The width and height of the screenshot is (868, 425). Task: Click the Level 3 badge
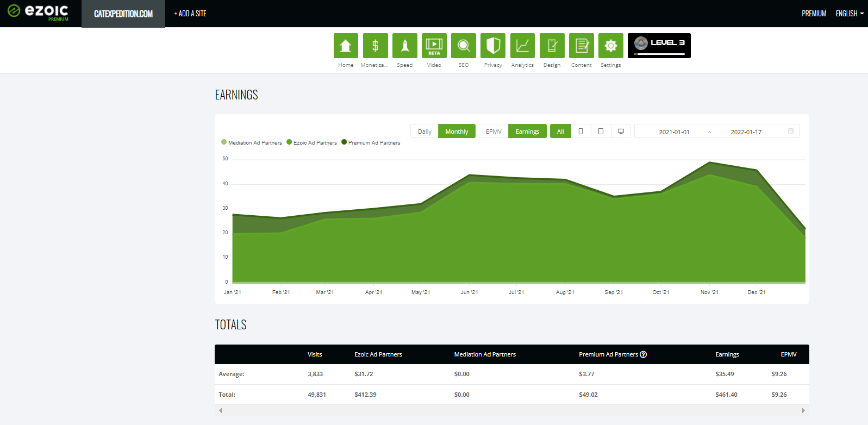pyautogui.click(x=659, y=46)
